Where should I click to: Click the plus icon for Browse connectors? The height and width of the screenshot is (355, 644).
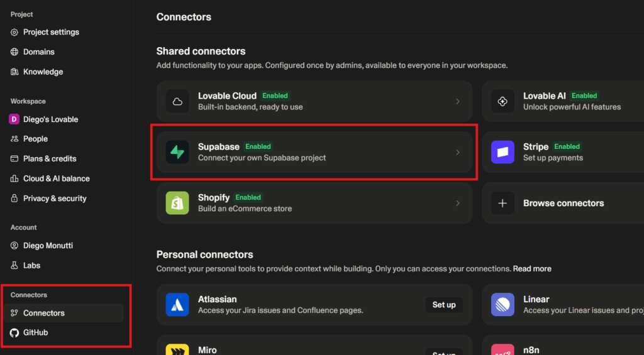(x=502, y=203)
